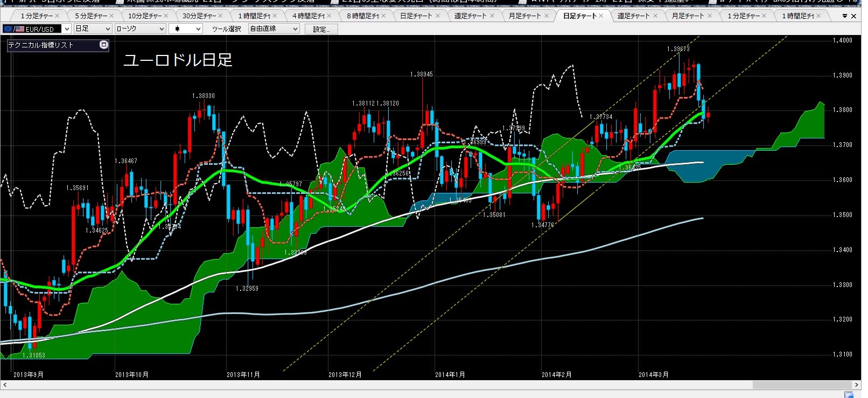Click the テクニカル指標リスト panel header

coord(58,45)
